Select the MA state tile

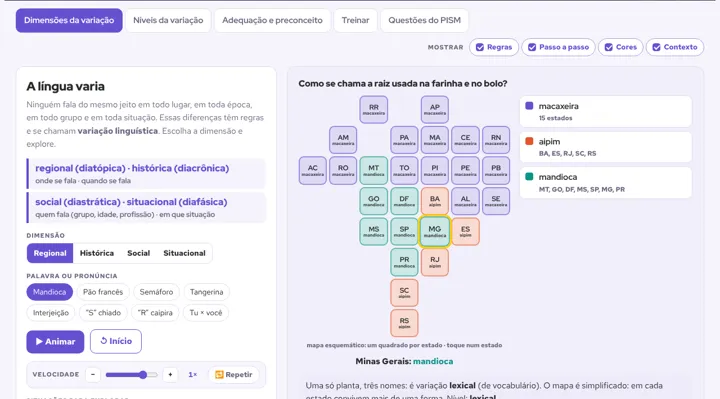click(435, 140)
